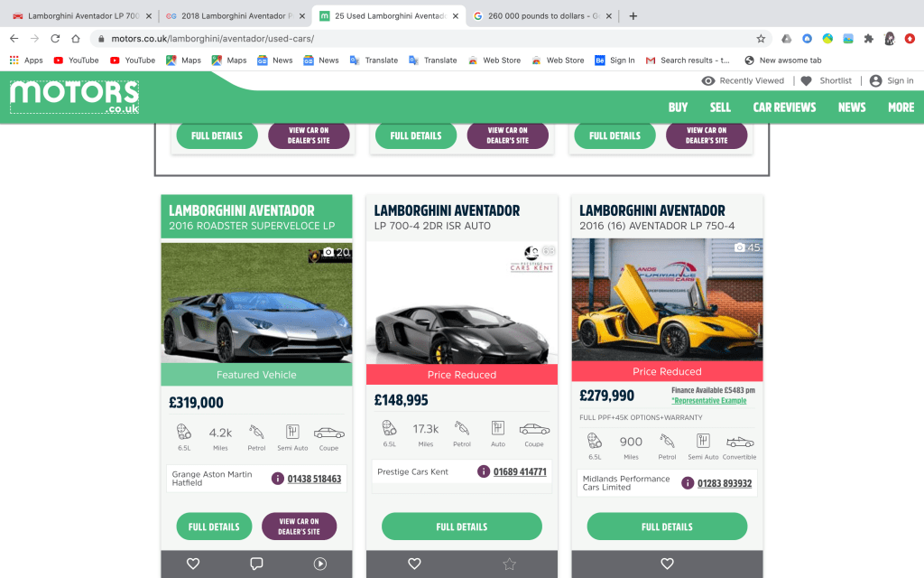This screenshot has height=578, width=924.
Task: Open the chat bubble icon on first listing
Action: click(256, 564)
